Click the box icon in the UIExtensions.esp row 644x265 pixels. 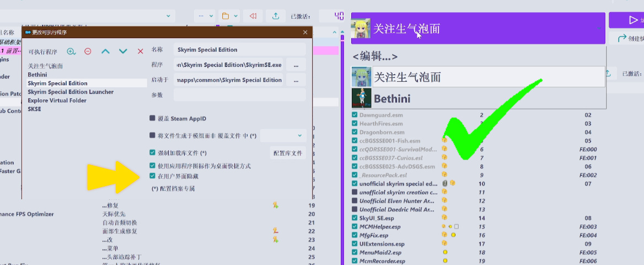(444, 243)
